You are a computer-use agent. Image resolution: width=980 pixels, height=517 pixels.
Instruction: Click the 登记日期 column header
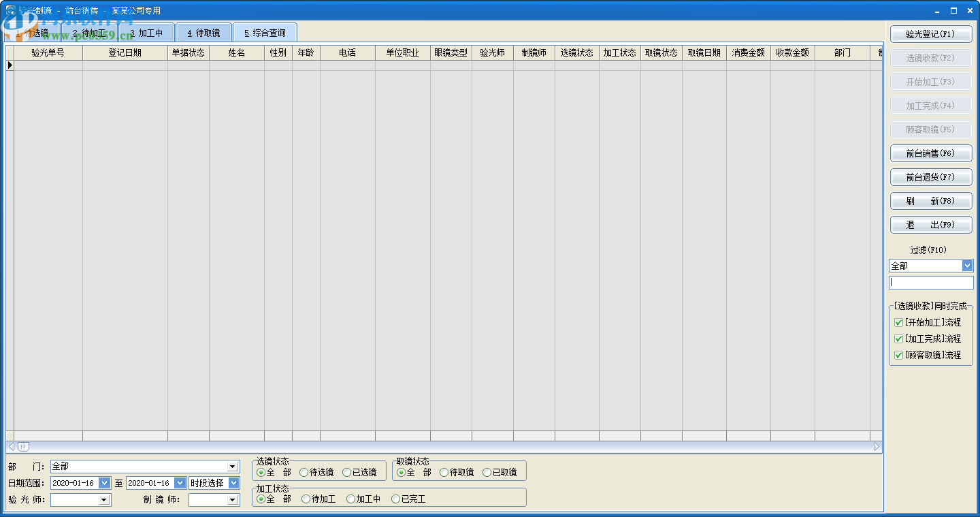[x=125, y=53]
